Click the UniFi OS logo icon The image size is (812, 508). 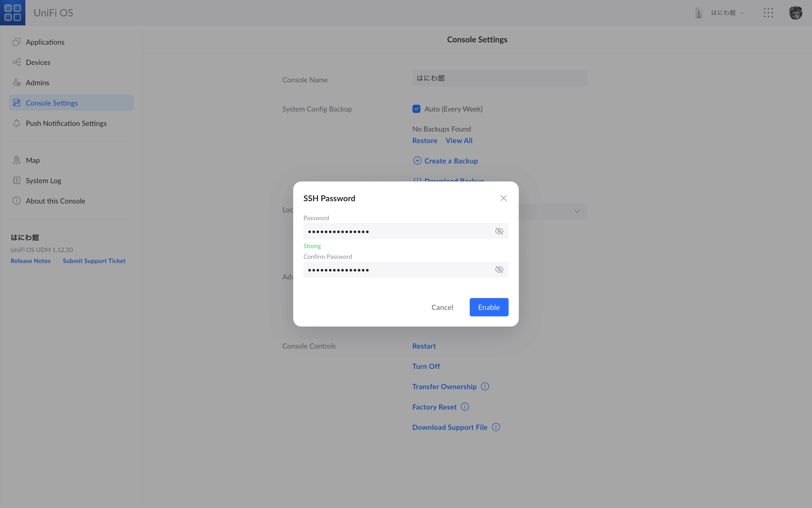13,12
